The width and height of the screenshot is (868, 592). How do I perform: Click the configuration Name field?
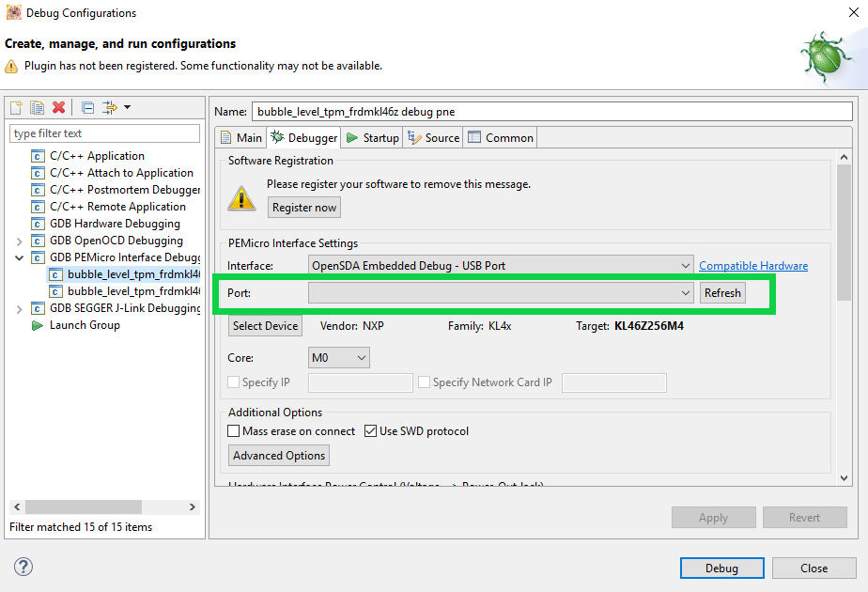point(552,111)
